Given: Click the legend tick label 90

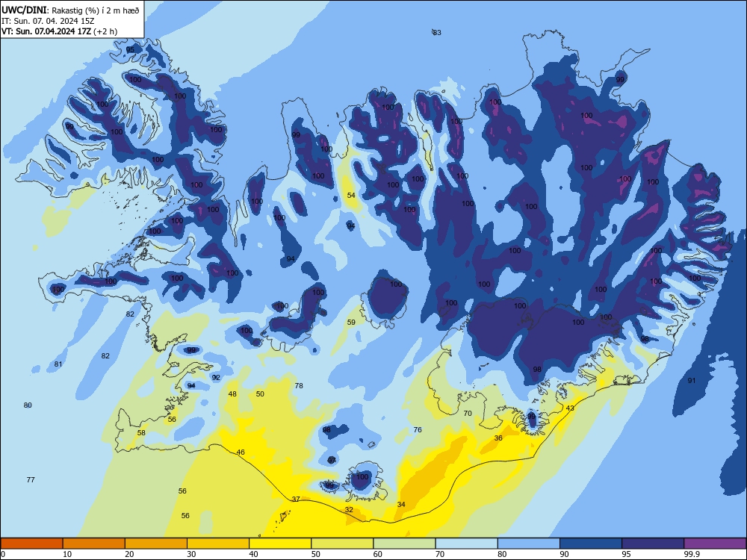Looking at the screenshot, I should pos(564,554).
